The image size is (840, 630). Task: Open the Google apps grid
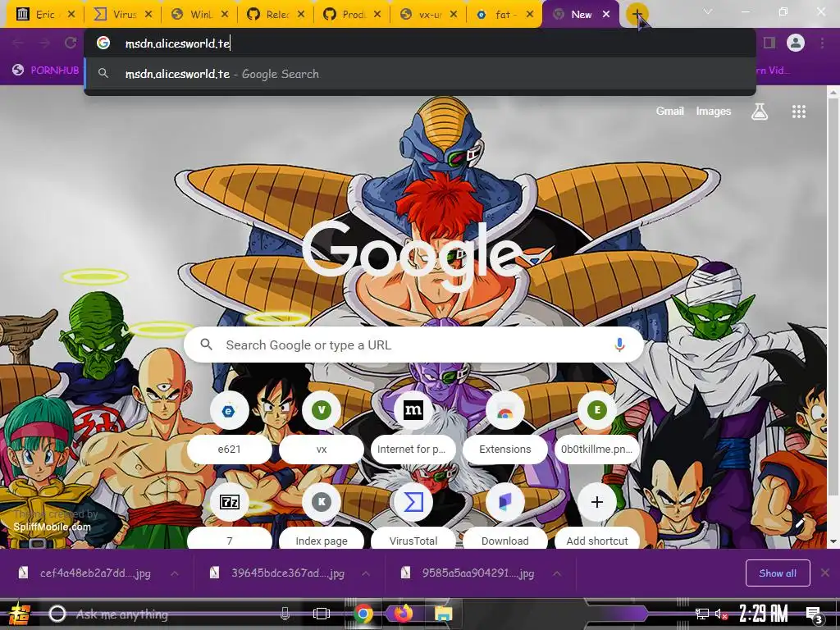point(798,112)
